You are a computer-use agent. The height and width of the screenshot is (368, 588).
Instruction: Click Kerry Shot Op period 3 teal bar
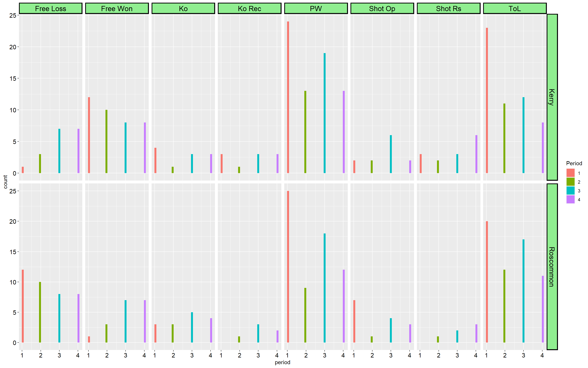[391, 154]
